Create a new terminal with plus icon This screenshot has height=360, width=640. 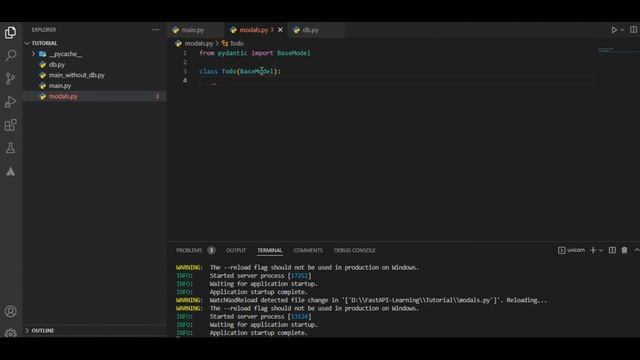click(x=593, y=250)
